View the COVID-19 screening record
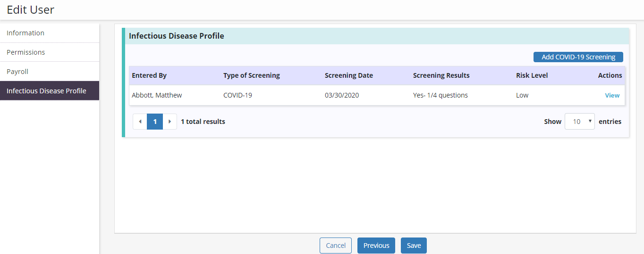This screenshot has width=644, height=254. pyautogui.click(x=612, y=95)
